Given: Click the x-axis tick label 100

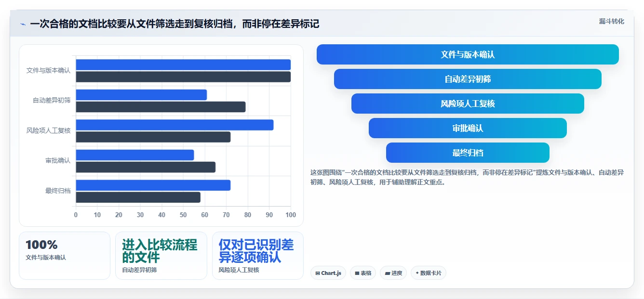Looking at the screenshot, I should [x=291, y=215].
